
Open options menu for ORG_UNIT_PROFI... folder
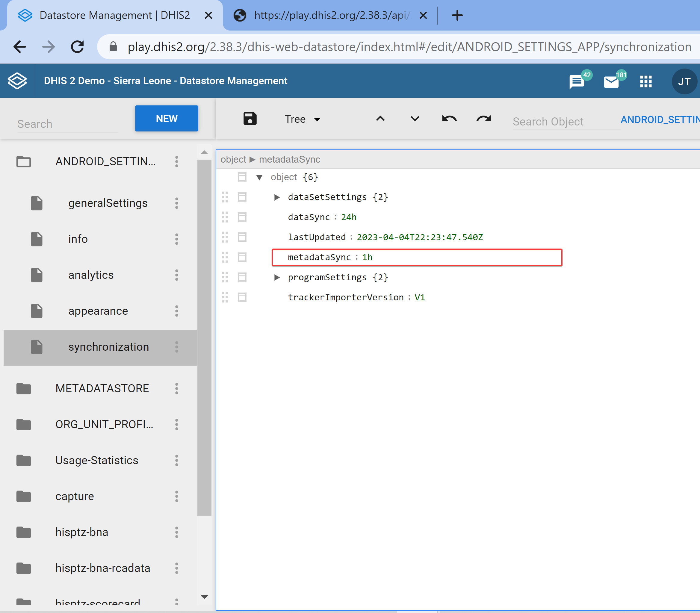(176, 425)
